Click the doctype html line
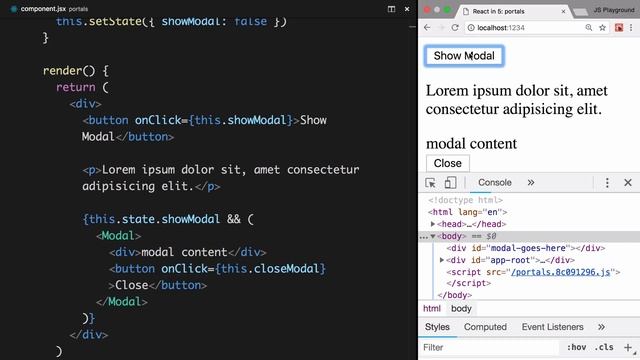 click(x=465, y=200)
